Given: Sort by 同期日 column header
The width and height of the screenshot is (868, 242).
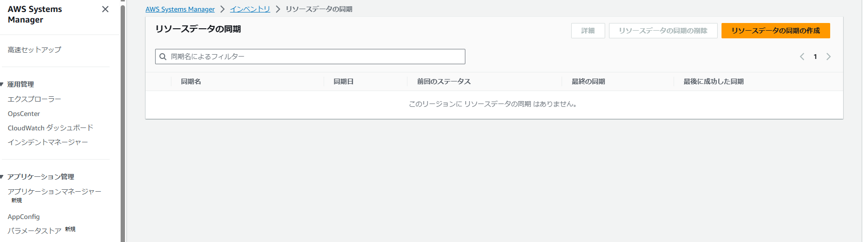Looking at the screenshot, I should click(x=344, y=81).
